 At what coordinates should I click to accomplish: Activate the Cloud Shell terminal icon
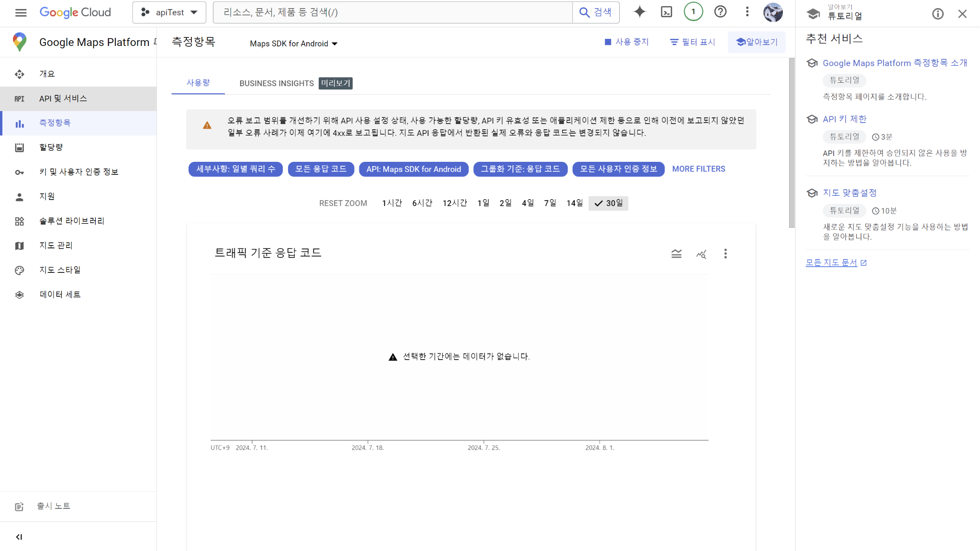tap(666, 12)
